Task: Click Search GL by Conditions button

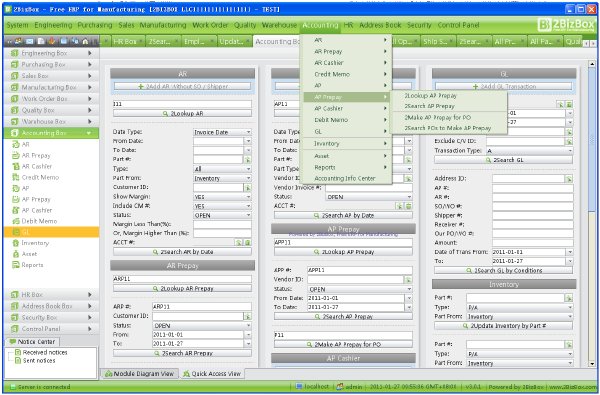Action: tap(504, 270)
